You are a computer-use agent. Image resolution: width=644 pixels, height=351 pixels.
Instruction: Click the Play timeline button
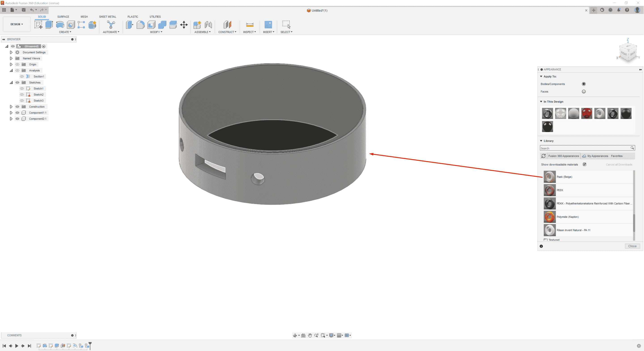click(x=17, y=346)
